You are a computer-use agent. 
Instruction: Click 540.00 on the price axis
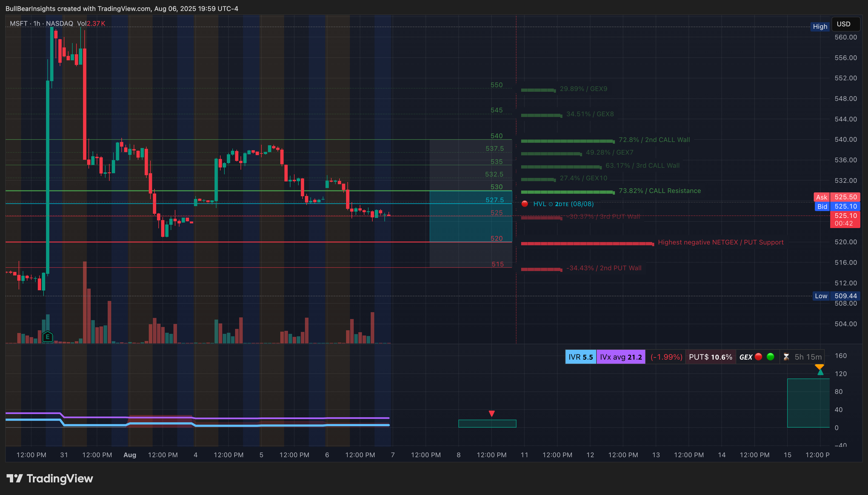pos(846,140)
